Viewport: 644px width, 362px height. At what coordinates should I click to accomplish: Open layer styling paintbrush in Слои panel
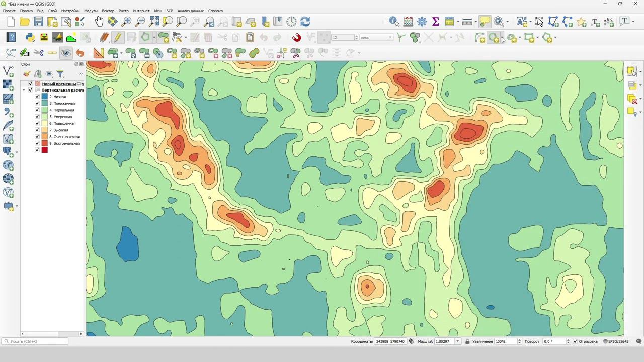point(27,74)
